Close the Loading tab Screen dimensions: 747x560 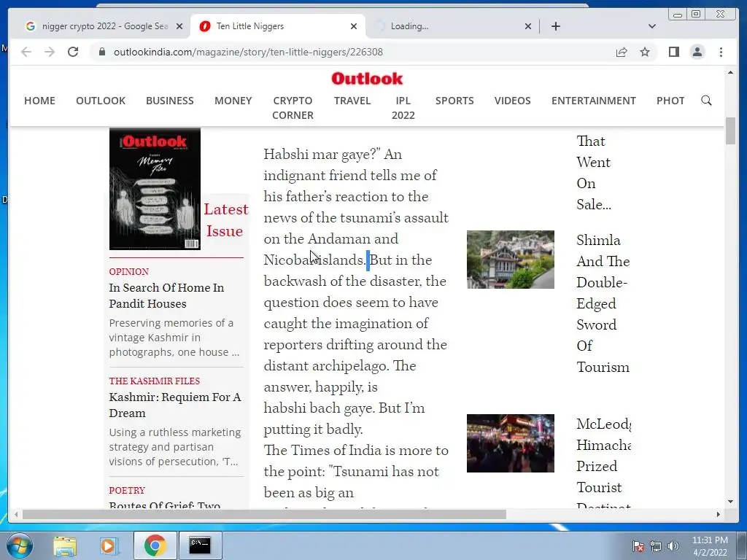point(528,26)
